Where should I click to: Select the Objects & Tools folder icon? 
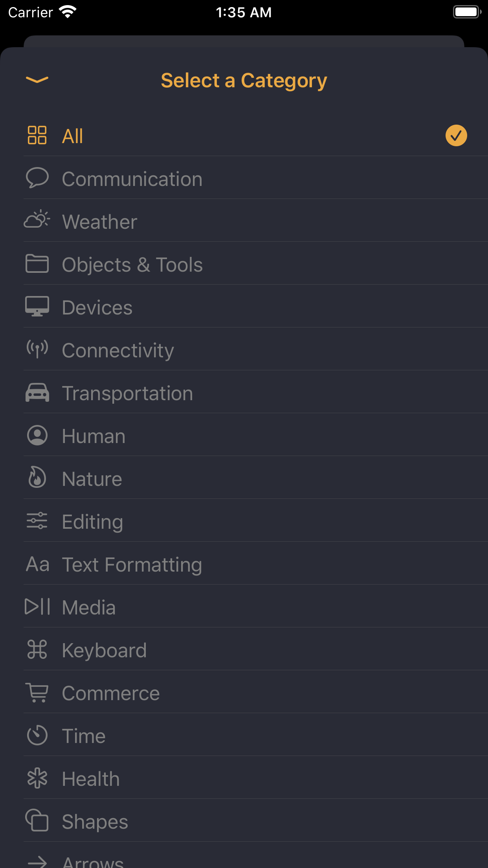point(37,264)
